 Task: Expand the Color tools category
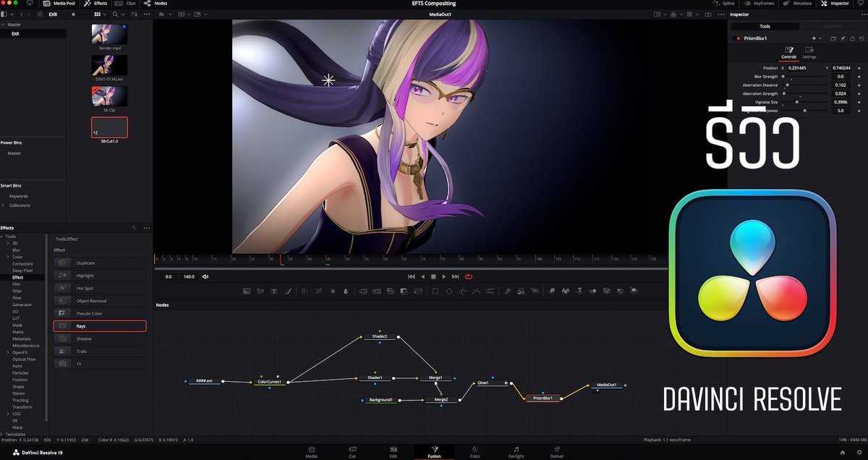8,257
